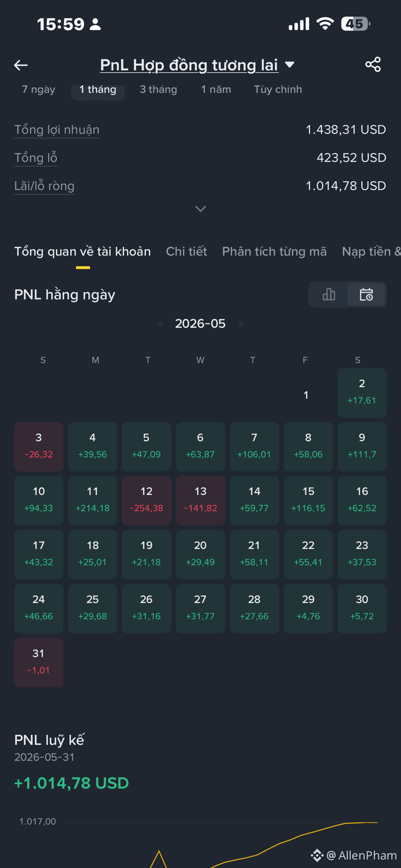Open PnL Hợp đồng tương lai dropdown
Image resolution: width=401 pixels, height=868 pixels.
click(197, 65)
